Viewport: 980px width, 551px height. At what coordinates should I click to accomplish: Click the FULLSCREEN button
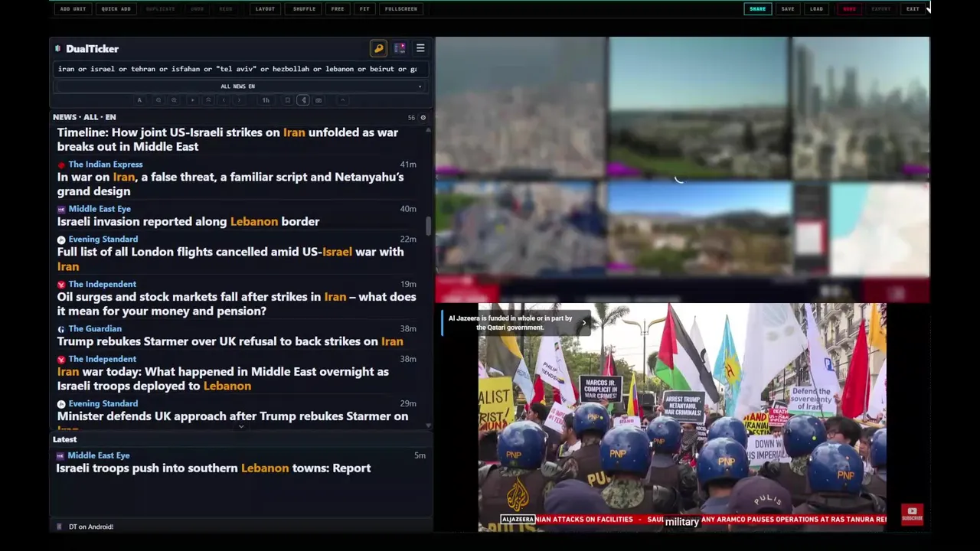point(401,9)
